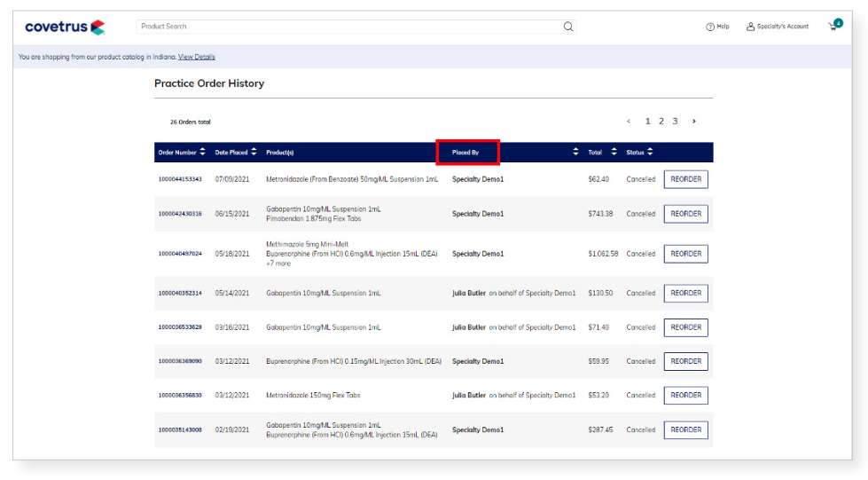Open Help from the header
The height and width of the screenshot is (480, 868).
pyautogui.click(x=717, y=27)
